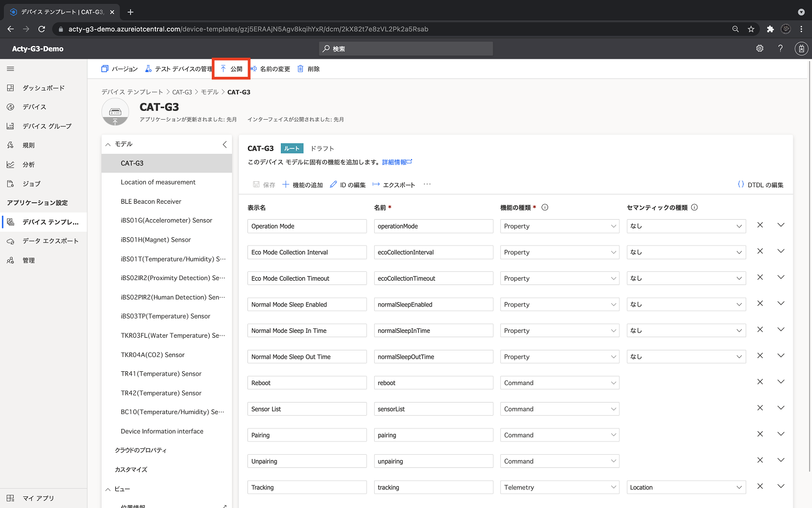
Task: Click the browser reload icon
Action: [x=42, y=29]
